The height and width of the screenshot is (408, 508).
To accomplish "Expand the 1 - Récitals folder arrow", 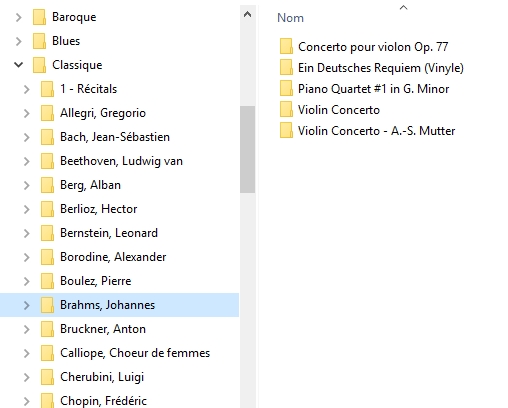I will pos(27,89).
